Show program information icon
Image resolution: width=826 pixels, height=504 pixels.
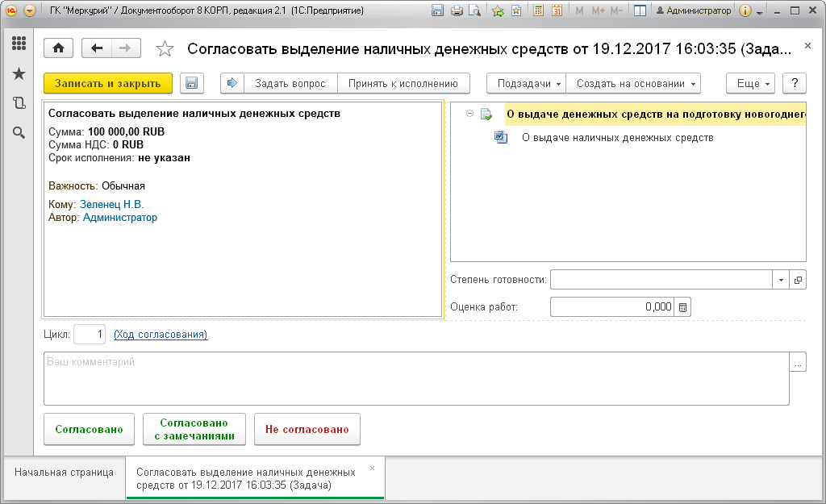point(745,10)
